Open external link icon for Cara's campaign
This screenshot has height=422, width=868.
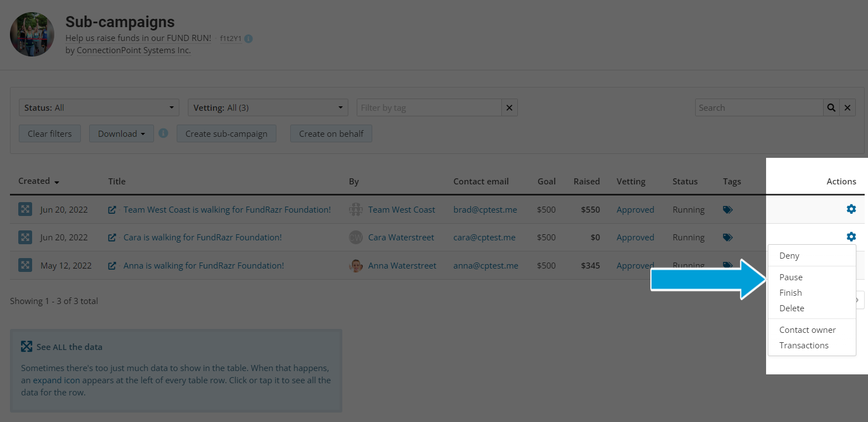pyautogui.click(x=112, y=238)
